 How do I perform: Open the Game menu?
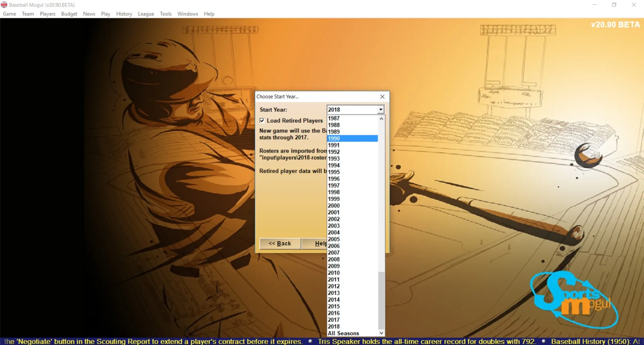click(9, 14)
